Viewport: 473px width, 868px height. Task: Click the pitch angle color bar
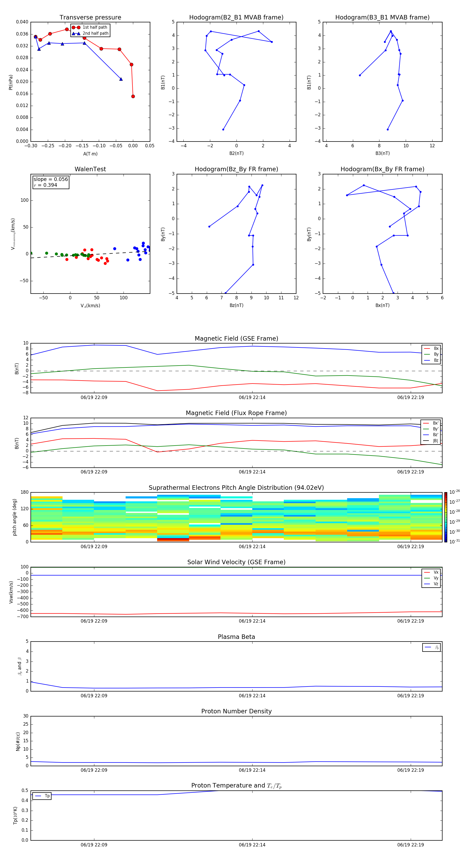pyautogui.click(x=446, y=517)
